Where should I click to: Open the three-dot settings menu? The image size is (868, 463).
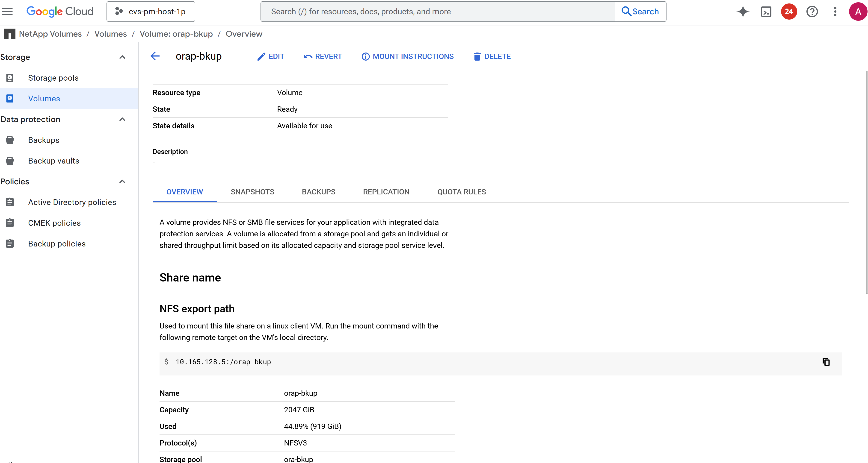835,12
